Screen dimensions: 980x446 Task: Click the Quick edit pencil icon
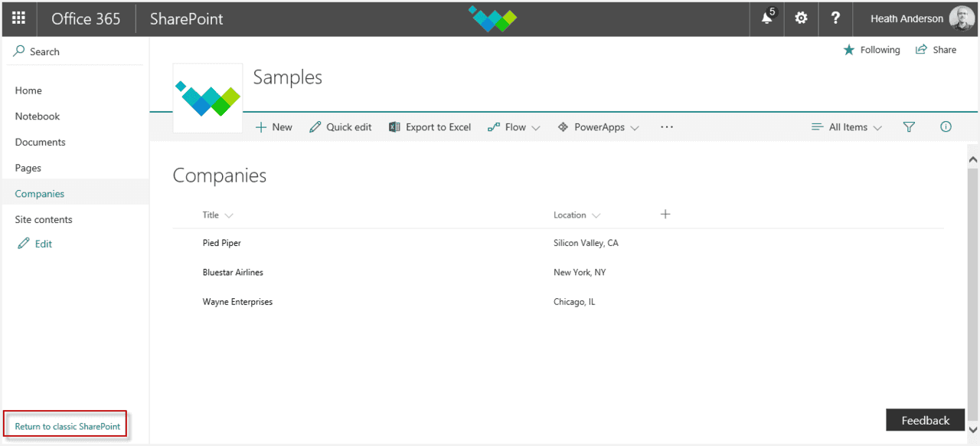tap(315, 127)
